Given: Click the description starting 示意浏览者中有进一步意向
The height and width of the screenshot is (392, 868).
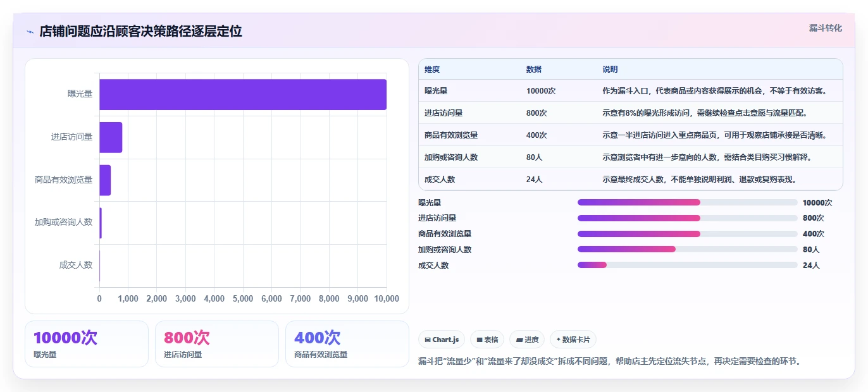Looking at the screenshot, I should 707,157.
